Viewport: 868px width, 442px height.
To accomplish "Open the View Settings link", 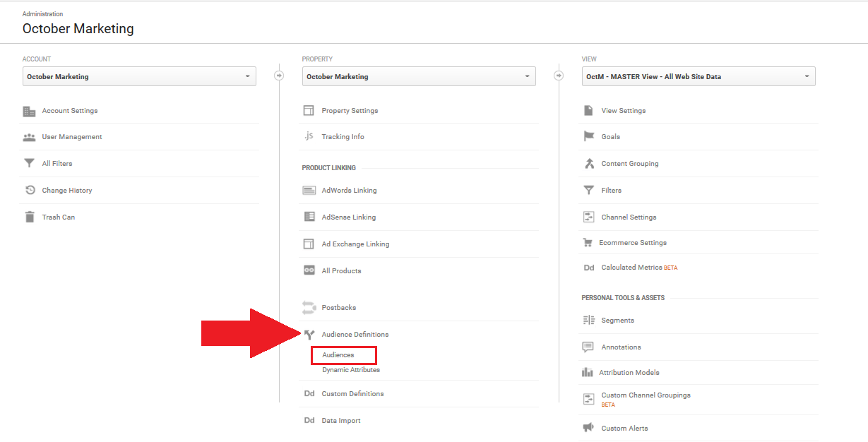I will pos(624,111).
